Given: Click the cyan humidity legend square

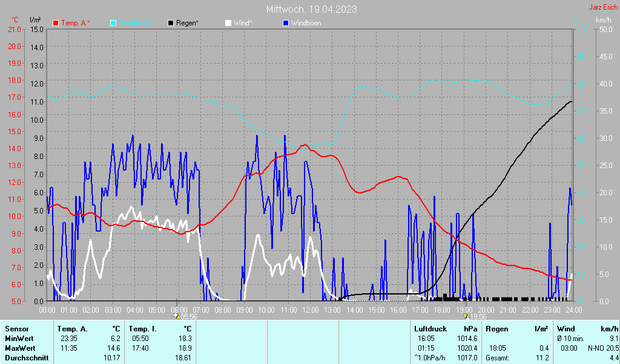Looking at the screenshot, I should pos(113,23).
